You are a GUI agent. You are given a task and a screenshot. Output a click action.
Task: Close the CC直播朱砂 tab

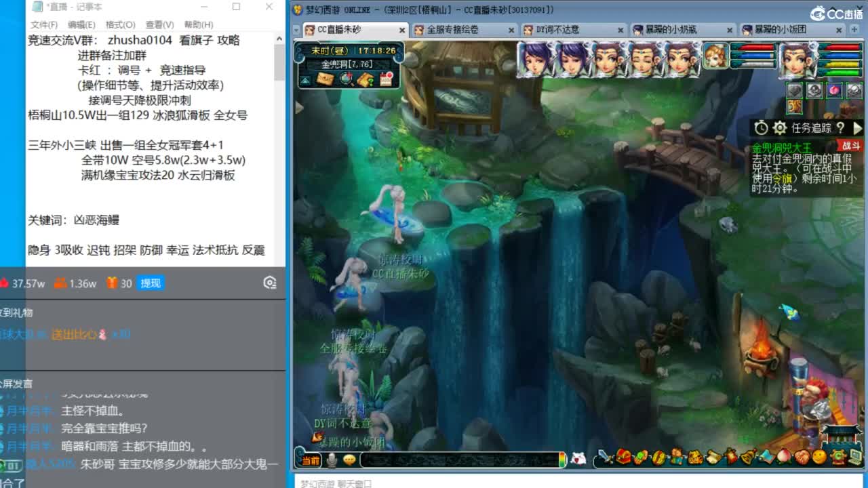pos(402,30)
